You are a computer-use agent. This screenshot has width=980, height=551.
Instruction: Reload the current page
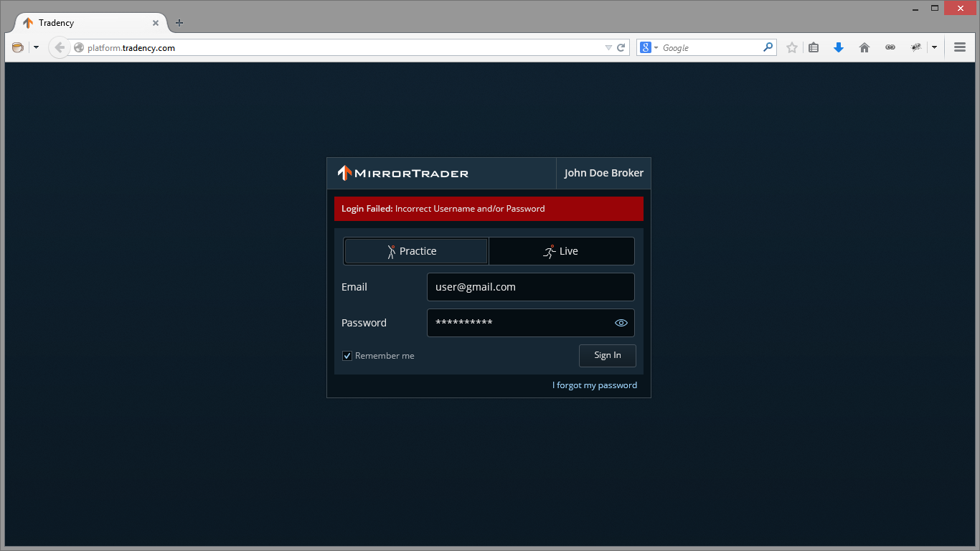click(x=621, y=48)
